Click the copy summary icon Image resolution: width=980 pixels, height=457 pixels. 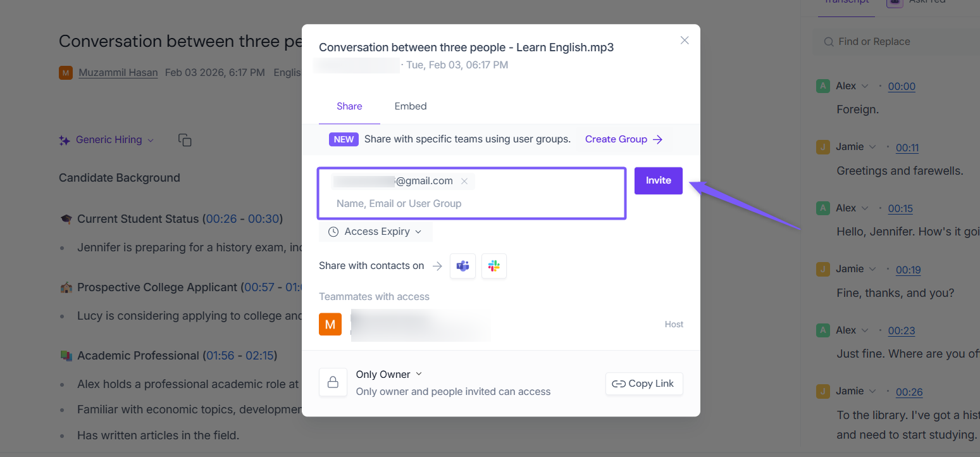coord(185,140)
